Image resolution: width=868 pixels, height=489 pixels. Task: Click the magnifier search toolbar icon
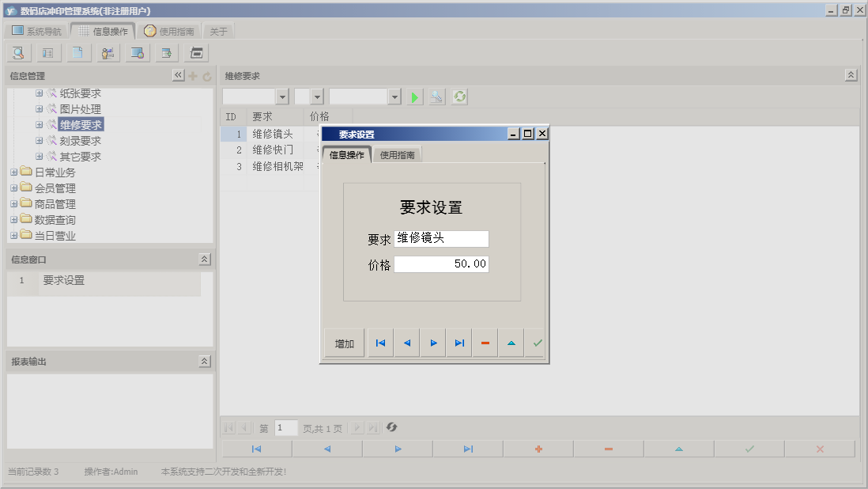(x=19, y=53)
